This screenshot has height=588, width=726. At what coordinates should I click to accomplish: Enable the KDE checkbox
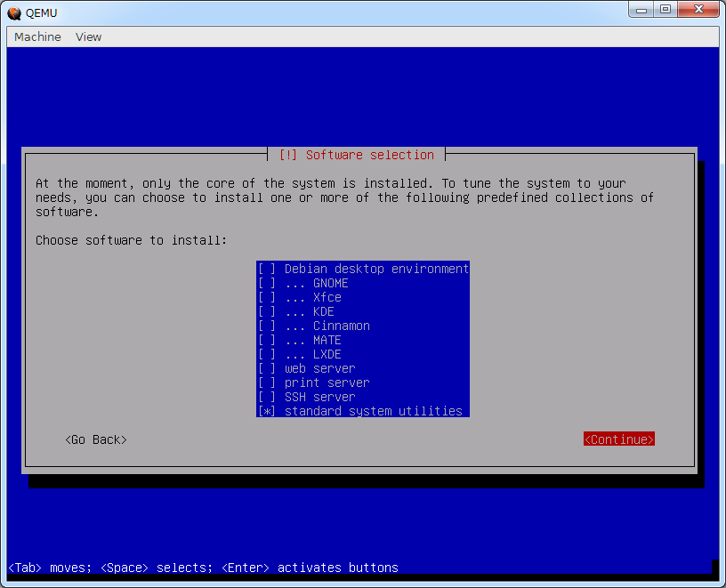(x=267, y=311)
